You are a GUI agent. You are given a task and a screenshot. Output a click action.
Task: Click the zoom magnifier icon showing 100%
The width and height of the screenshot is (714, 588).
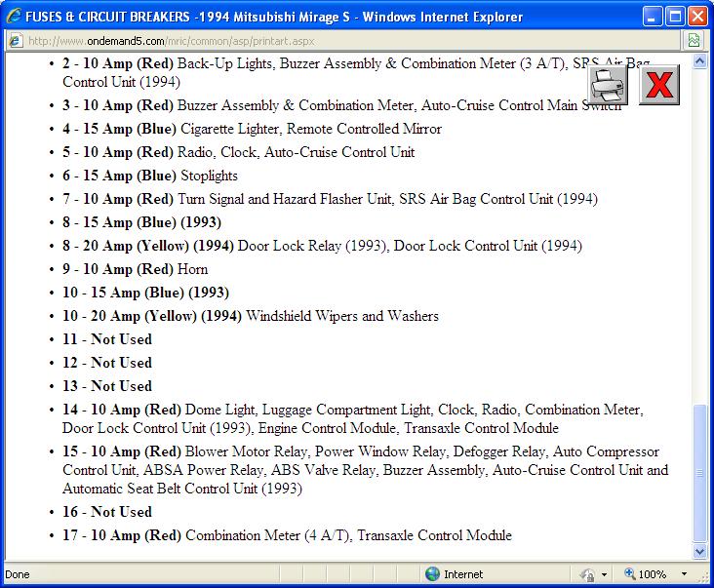coord(630,573)
